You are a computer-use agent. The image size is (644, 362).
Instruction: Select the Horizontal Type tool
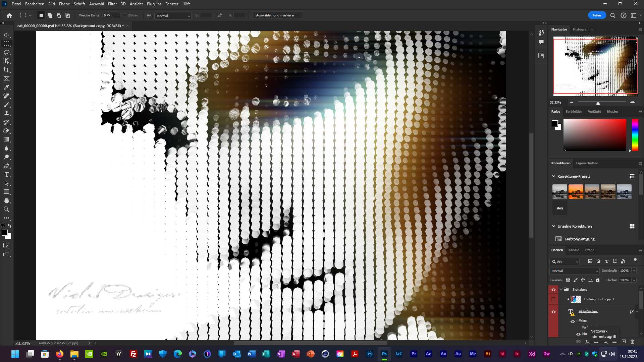(x=6, y=174)
